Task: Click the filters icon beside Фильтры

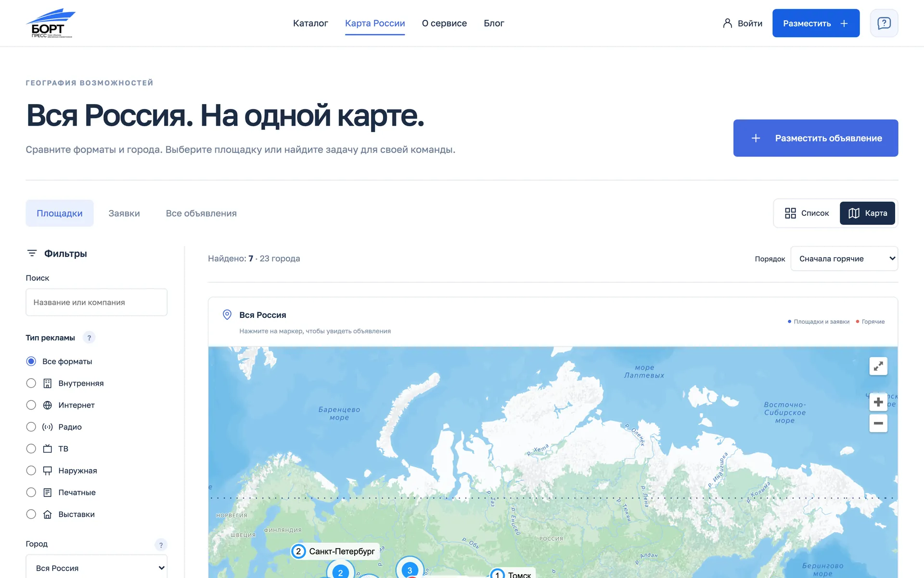Action: pyautogui.click(x=32, y=253)
